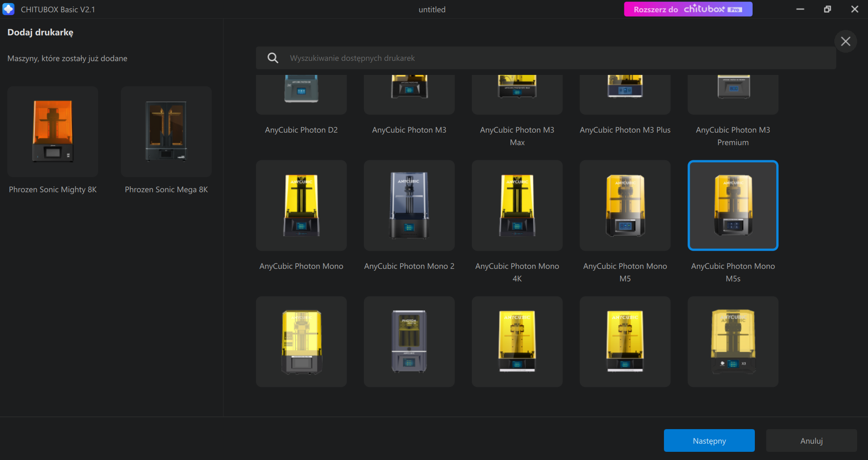Pick the AnyCubic Photon M3 Plus card
This screenshot has width=868, height=460.
coord(625,94)
